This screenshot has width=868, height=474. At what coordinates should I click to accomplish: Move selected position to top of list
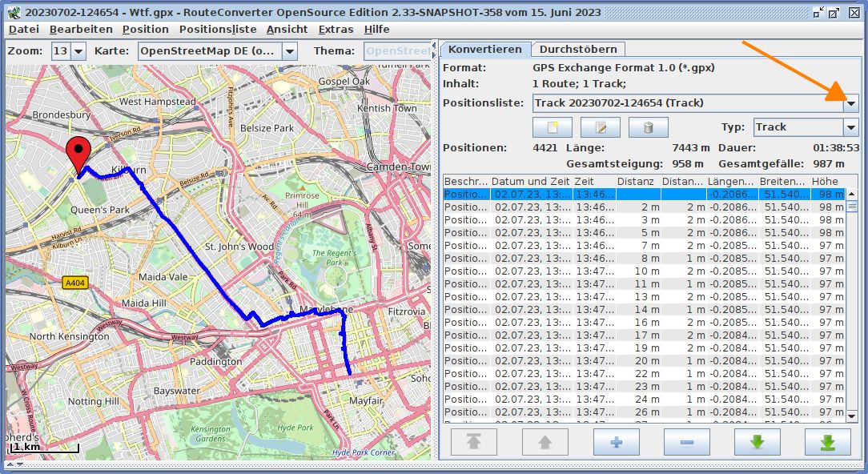pos(474,442)
